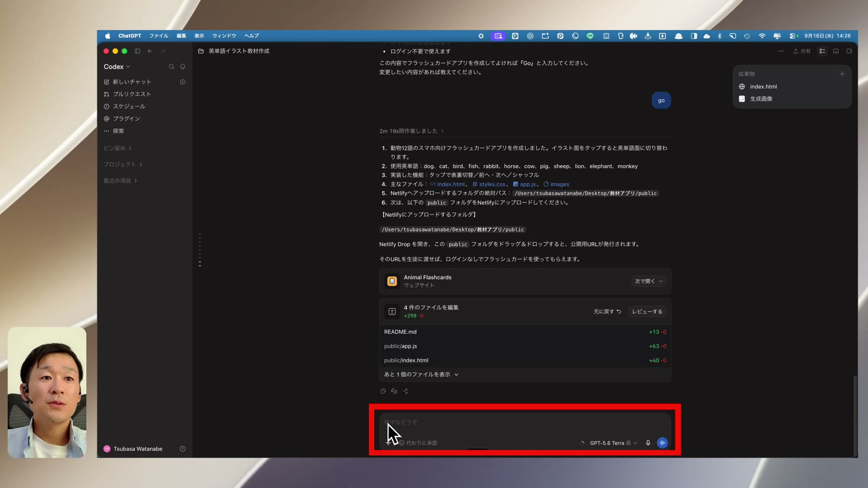
Task: Expand '2m 19s間作業しました' details
Action: click(412, 131)
